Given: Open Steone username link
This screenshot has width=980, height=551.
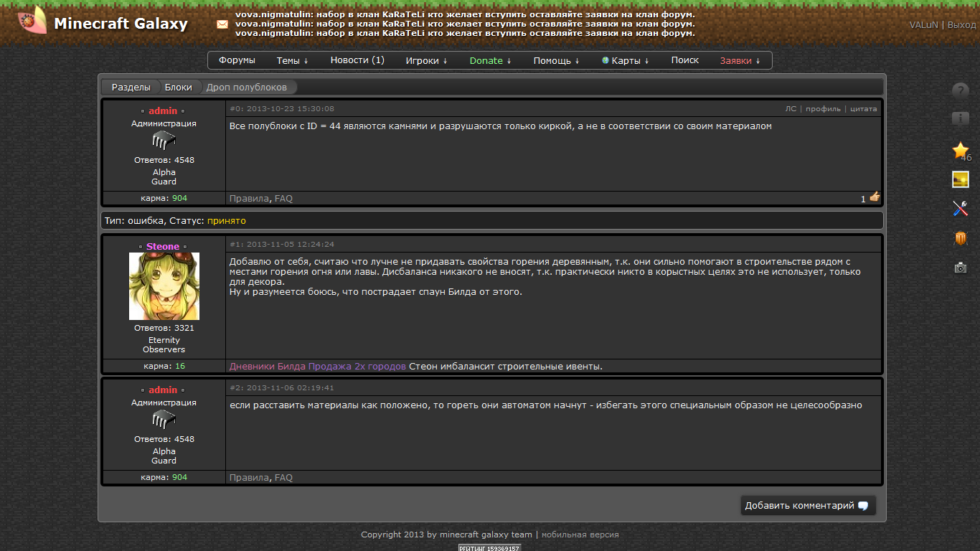Looking at the screenshot, I should pos(163,246).
